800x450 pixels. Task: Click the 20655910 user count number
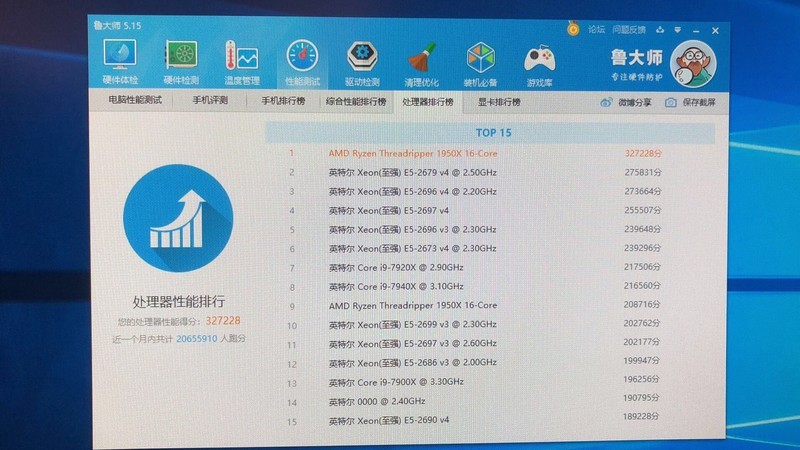[196, 339]
